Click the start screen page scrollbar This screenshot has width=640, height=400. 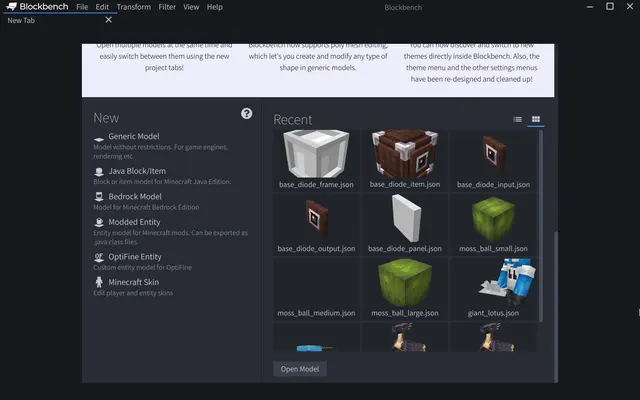[556, 307]
